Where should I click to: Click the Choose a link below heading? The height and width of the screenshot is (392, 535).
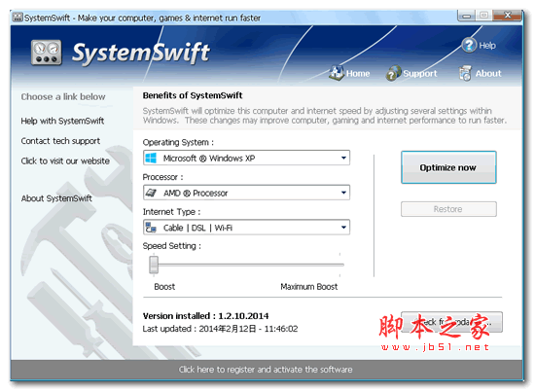(x=63, y=97)
